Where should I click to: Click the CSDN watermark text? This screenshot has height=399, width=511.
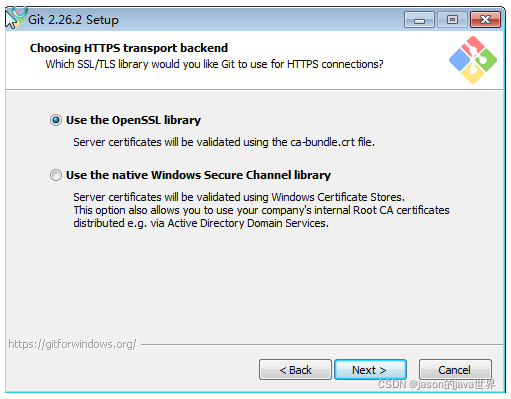click(437, 384)
